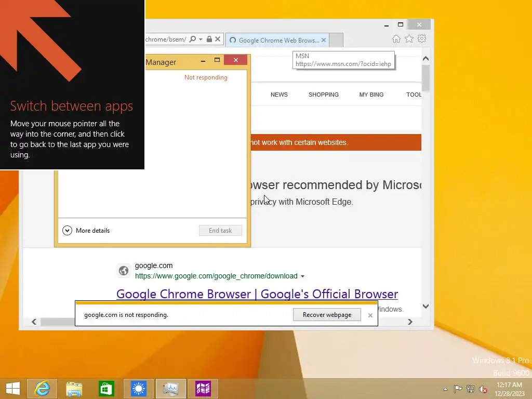532x399 pixels.
Task: Open the network icon in system tray
Action: tap(470, 389)
